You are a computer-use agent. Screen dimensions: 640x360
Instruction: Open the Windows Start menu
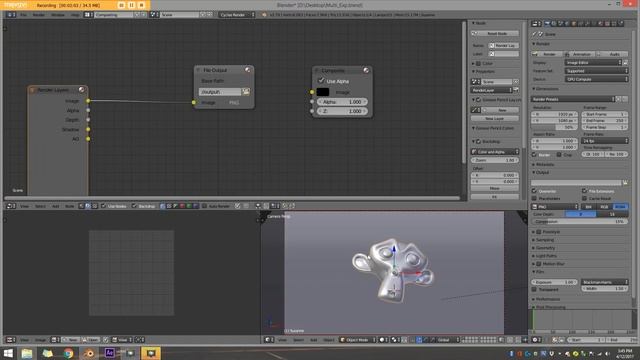pos(8,353)
